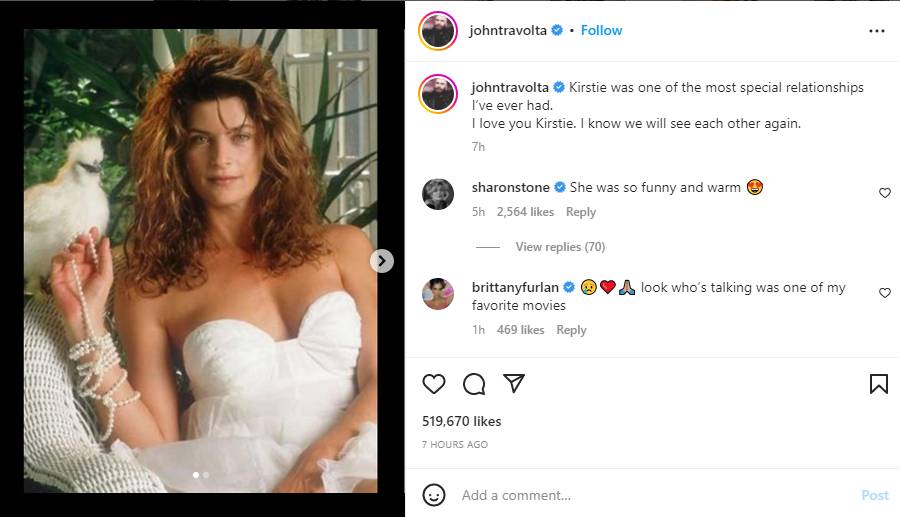Image resolution: width=900 pixels, height=517 pixels.
Task: Like sharonstone's comment
Action: (884, 193)
